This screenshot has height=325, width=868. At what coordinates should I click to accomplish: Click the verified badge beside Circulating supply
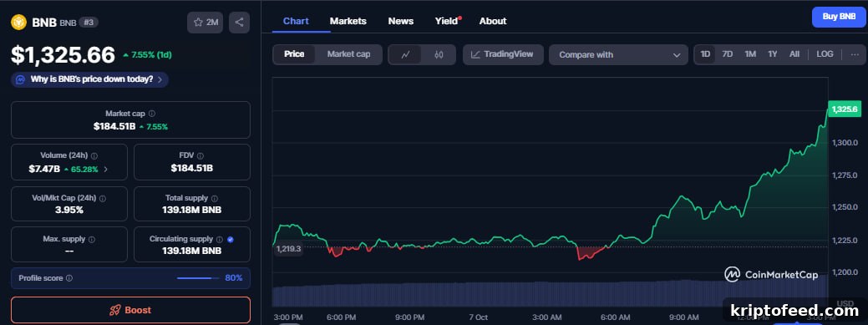231,240
